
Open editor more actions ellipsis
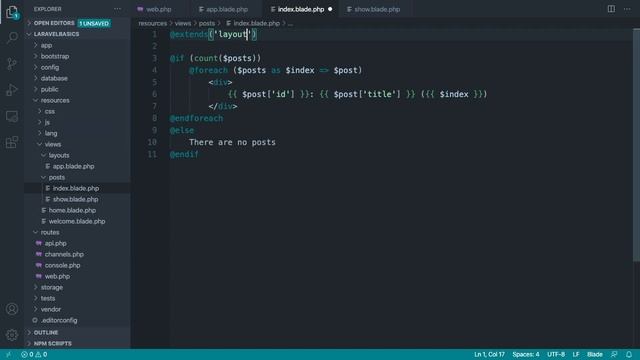627,9
